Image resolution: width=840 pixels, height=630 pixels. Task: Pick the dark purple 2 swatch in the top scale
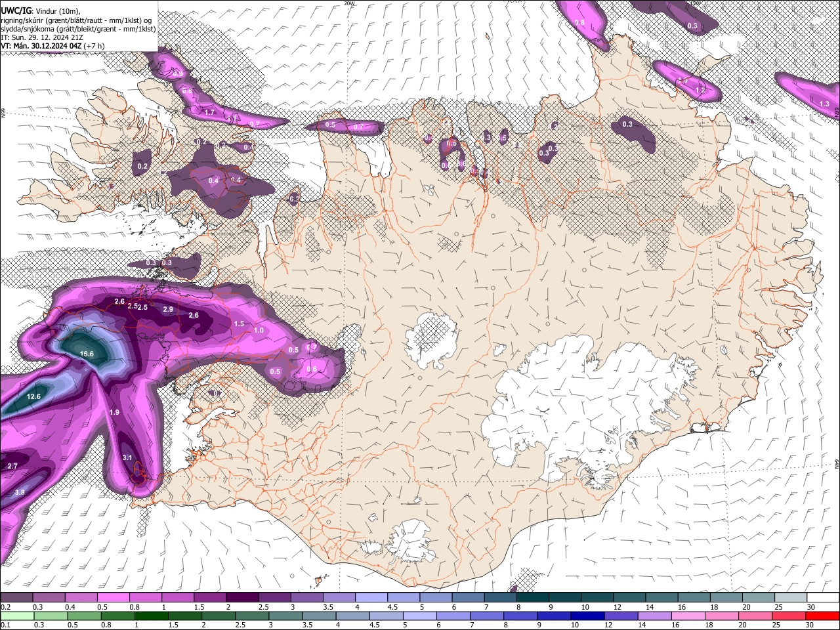click(242, 598)
